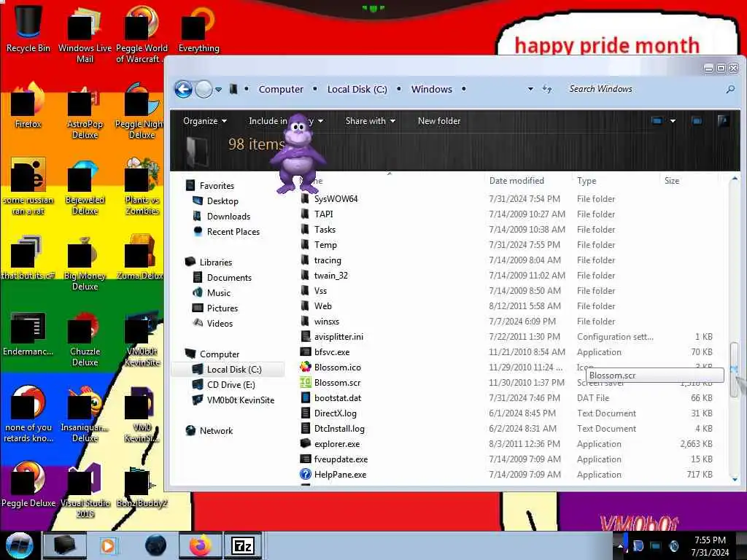Click the scrollbar down arrow in file list
The height and width of the screenshot is (560, 747).
734,480
